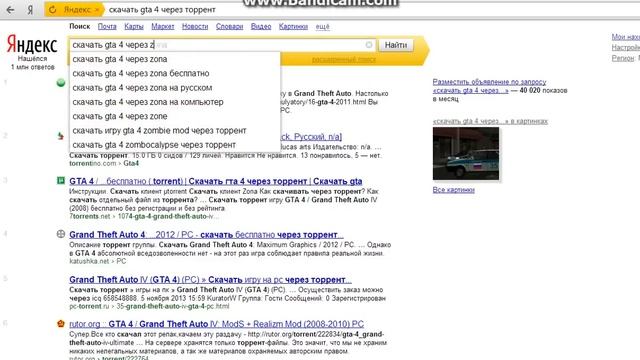Open the Картинки service link
The width and height of the screenshot is (640, 360).
click(293, 27)
